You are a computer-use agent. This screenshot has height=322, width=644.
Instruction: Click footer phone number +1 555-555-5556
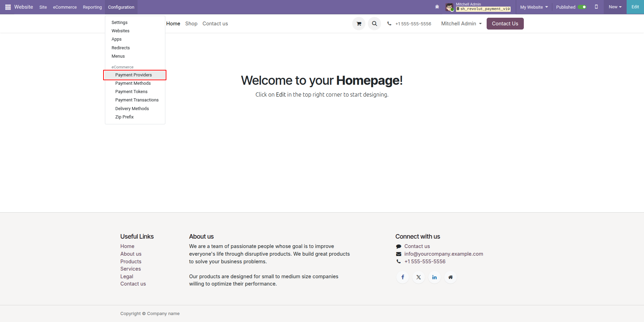(x=425, y=262)
